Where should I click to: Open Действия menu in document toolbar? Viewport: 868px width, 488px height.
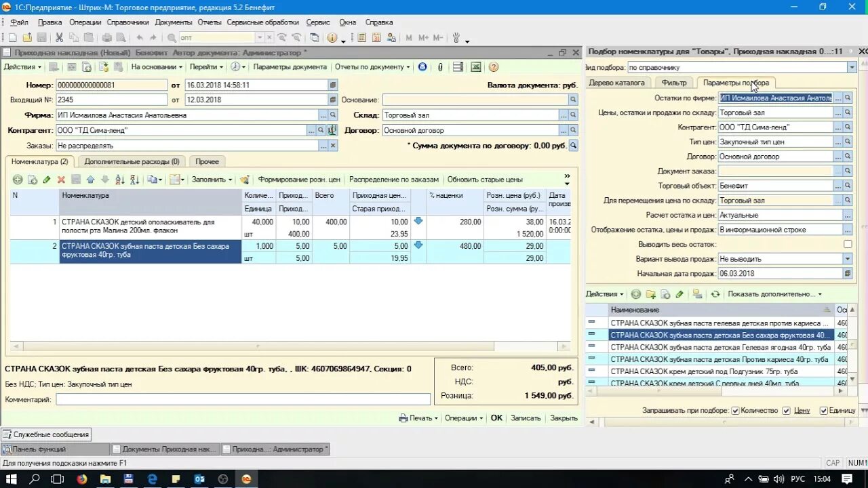[x=22, y=66]
